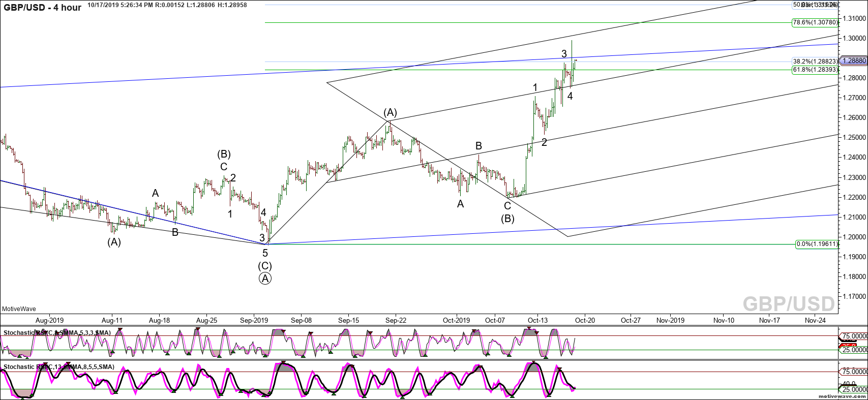Click the 1.27000 price axis label

[x=855, y=98]
